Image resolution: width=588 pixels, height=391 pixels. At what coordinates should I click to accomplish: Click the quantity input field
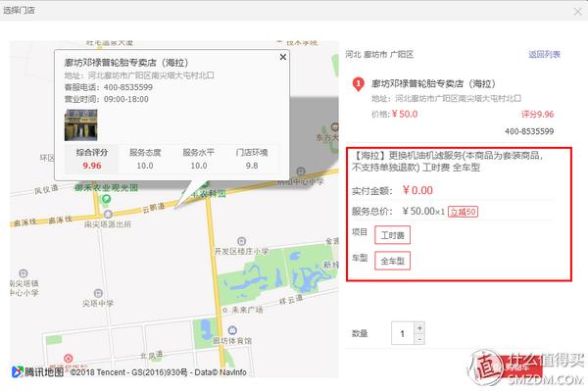click(x=403, y=333)
